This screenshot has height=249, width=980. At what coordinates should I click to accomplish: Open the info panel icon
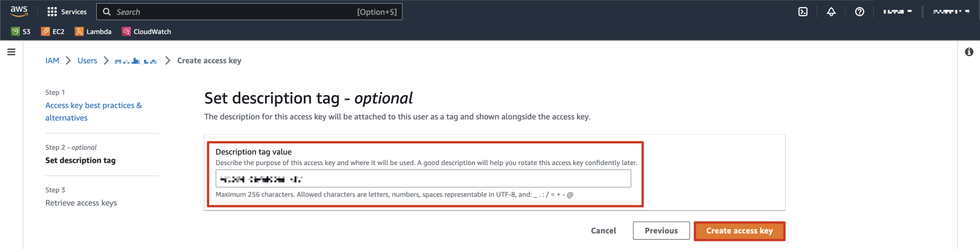tap(969, 52)
